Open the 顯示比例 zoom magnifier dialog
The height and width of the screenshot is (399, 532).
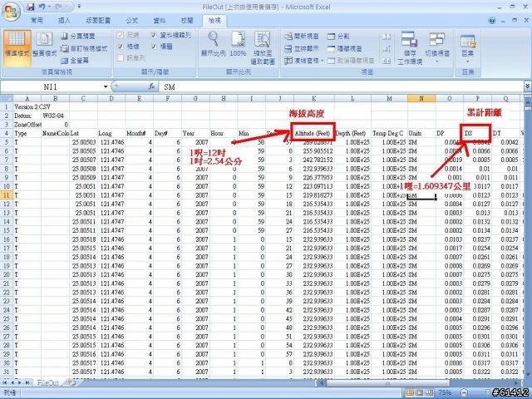(213, 44)
